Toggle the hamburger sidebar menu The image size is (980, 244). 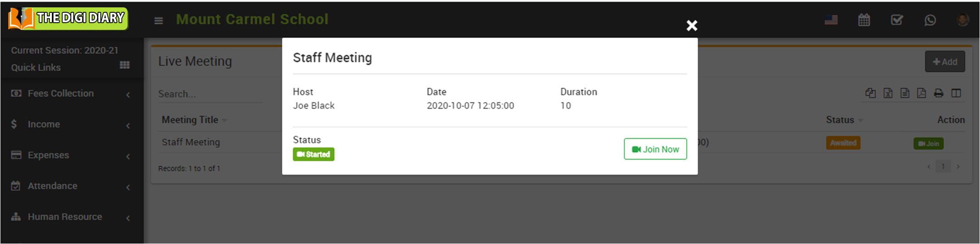coord(159,21)
